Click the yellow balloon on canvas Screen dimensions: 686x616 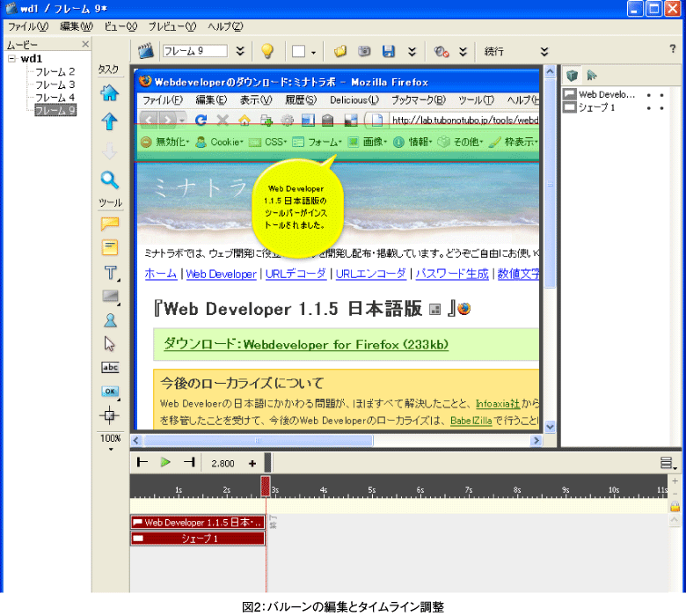(x=297, y=207)
